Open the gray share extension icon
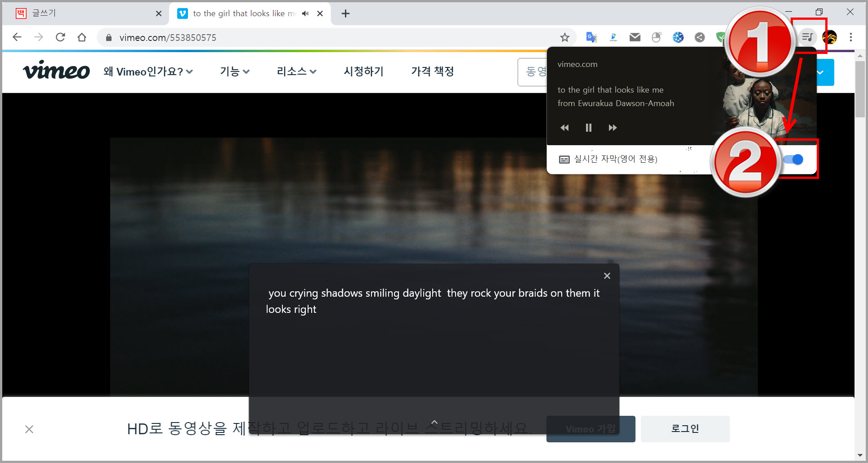This screenshot has width=868, height=463. click(700, 37)
